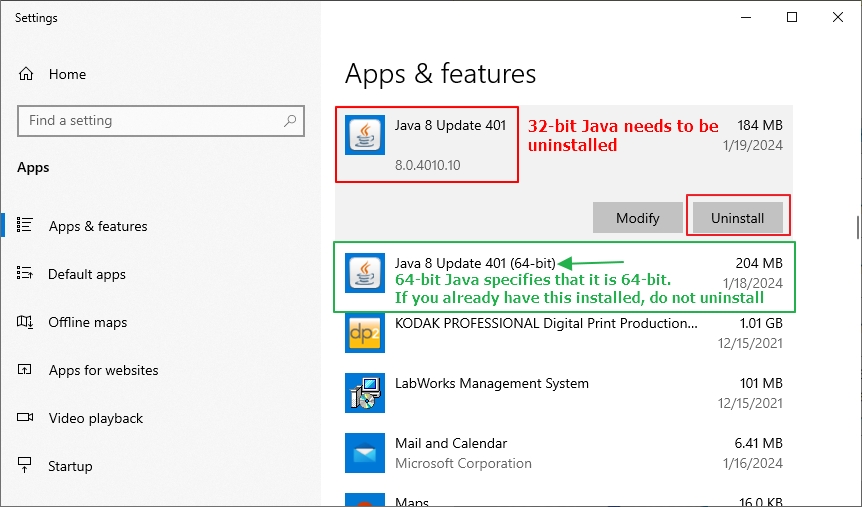
Task: Click the search magnifier icon
Action: click(x=290, y=120)
